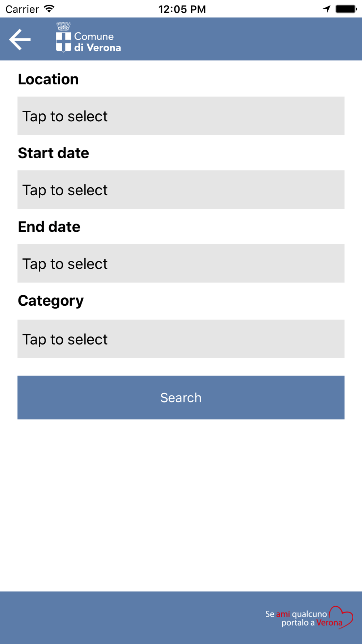Tap the 'Se ami qualcuno' slogan

296,614
